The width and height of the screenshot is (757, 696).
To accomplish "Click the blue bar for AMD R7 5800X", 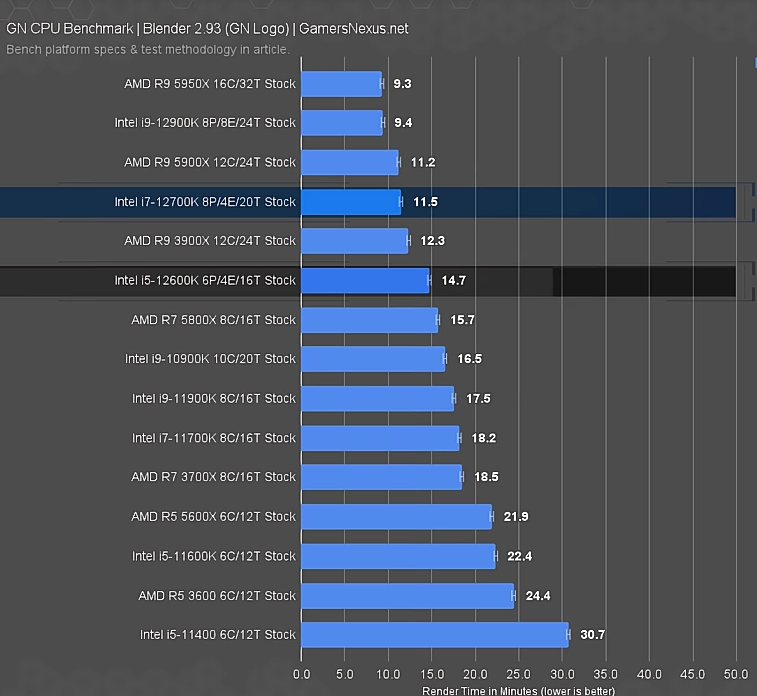I will click(370, 320).
